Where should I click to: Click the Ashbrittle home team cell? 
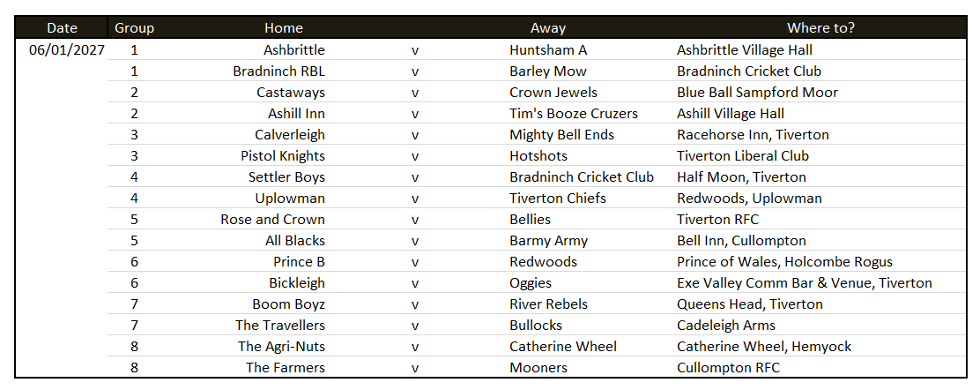pyautogui.click(x=294, y=50)
